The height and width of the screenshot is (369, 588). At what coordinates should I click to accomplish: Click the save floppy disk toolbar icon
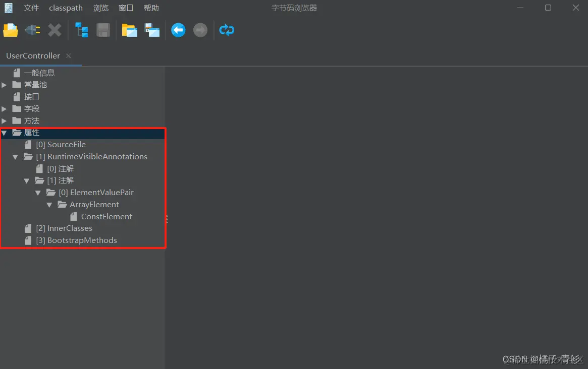pos(103,30)
